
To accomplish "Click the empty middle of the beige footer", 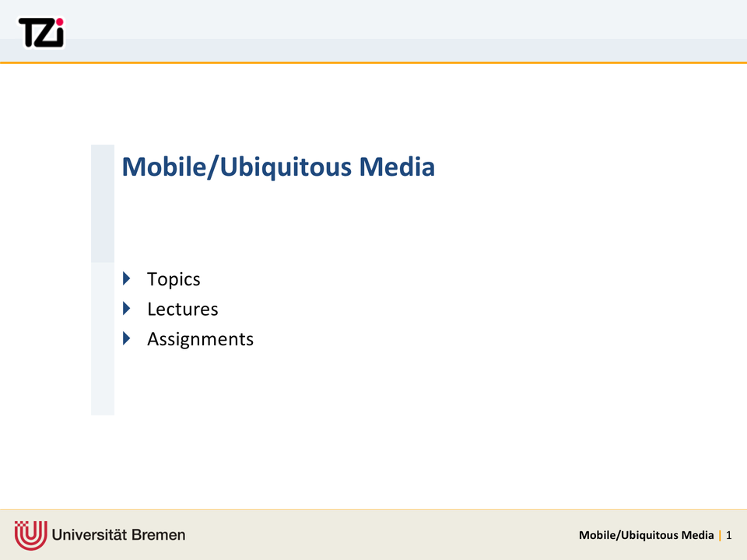I will 373,535.
